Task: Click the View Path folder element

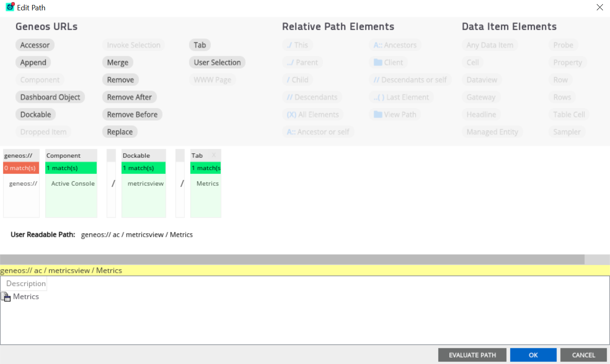Action: 395,114
